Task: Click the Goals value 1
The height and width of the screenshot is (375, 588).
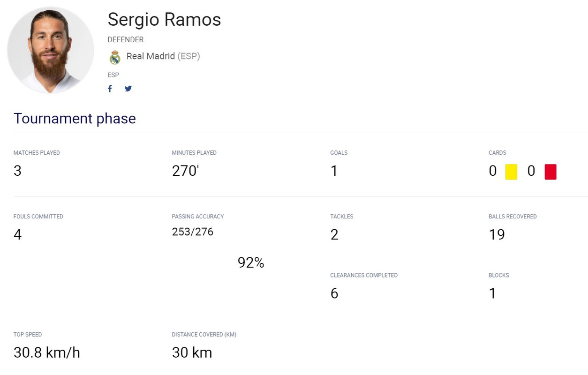Action: pos(334,171)
